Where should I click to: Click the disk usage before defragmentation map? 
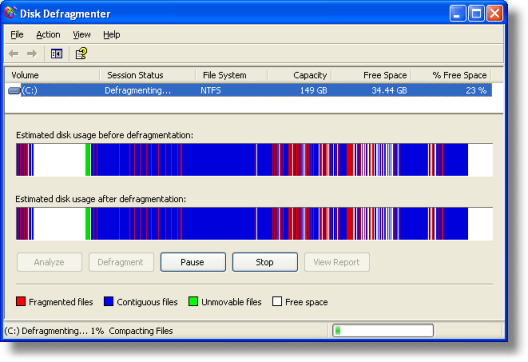pyautogui.click(x=254, y=160)
